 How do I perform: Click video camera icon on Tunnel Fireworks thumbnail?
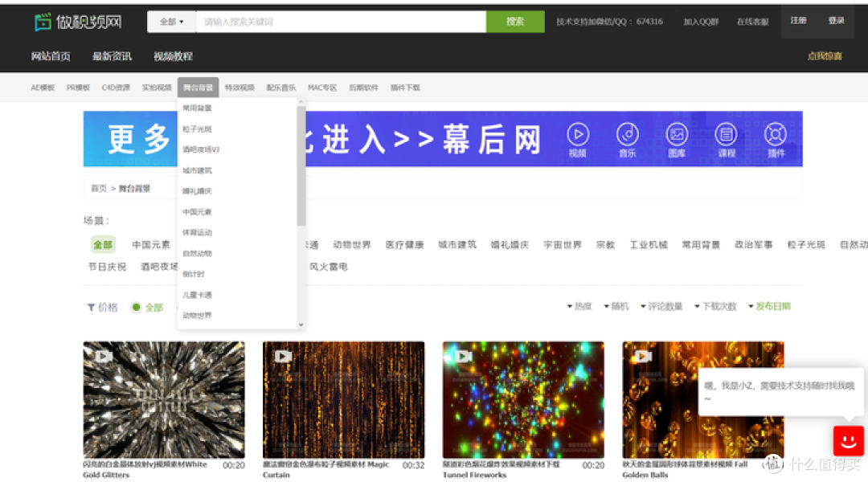click(463, 356)
